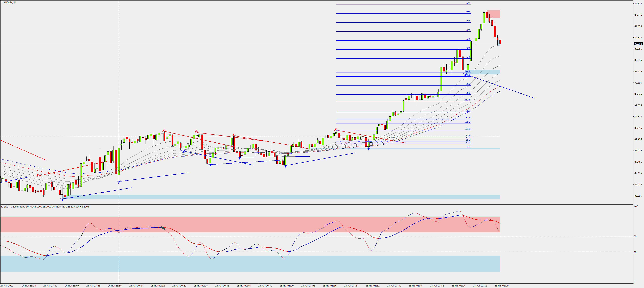Click red up-arrow marker at Fibonacci 100.0 level
The width and height of the screenshot is (644, 288).
point(336,129)
